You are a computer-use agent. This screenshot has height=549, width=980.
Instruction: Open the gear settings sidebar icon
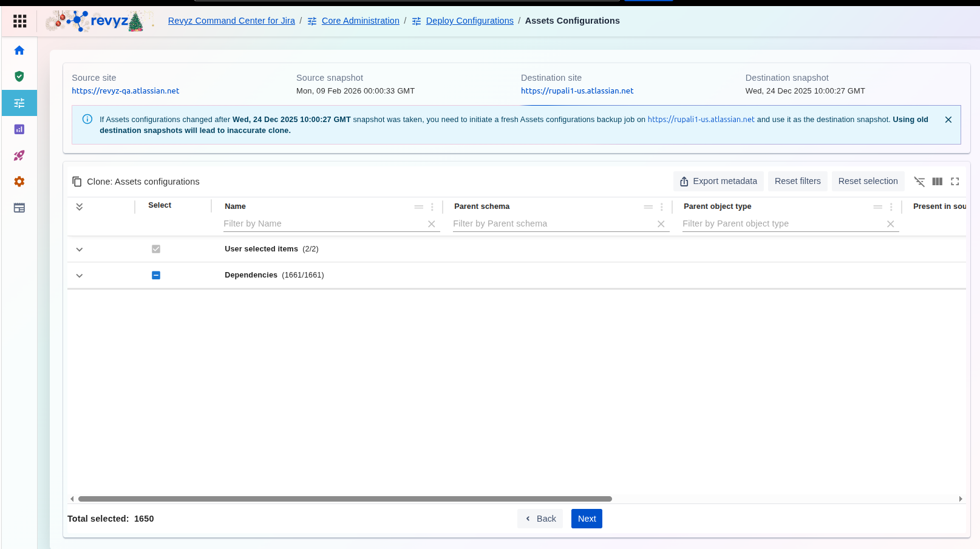[19, 182]
